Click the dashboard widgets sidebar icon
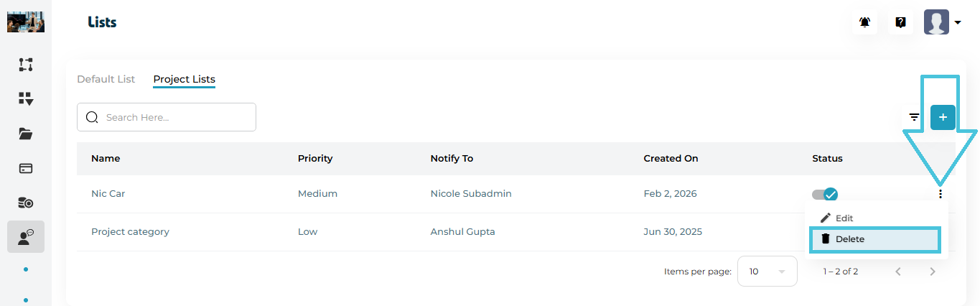This screenshot has height=306, width=980. coord(26,99)
